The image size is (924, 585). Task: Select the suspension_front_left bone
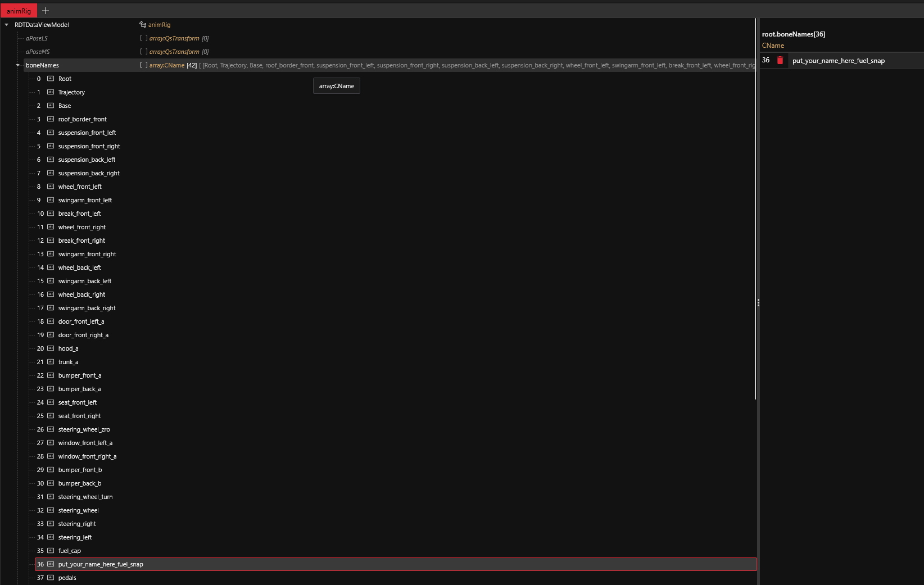tap(87, 133)
